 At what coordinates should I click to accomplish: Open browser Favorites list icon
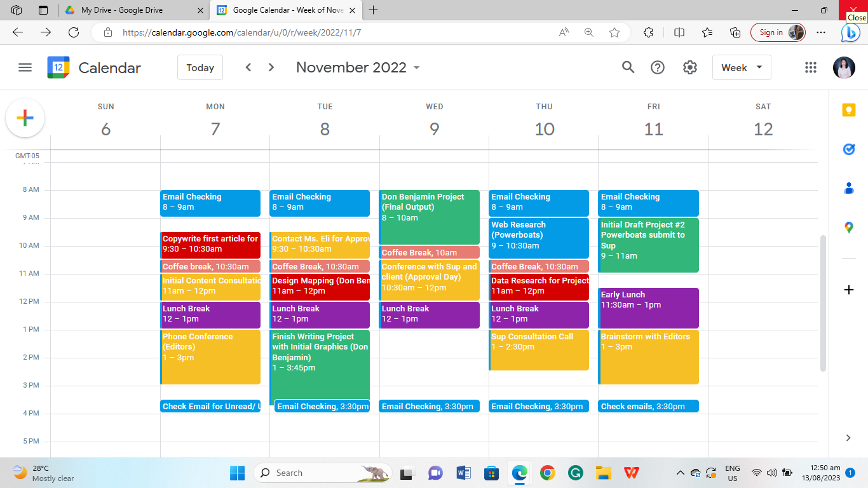(x=707, y=32)
